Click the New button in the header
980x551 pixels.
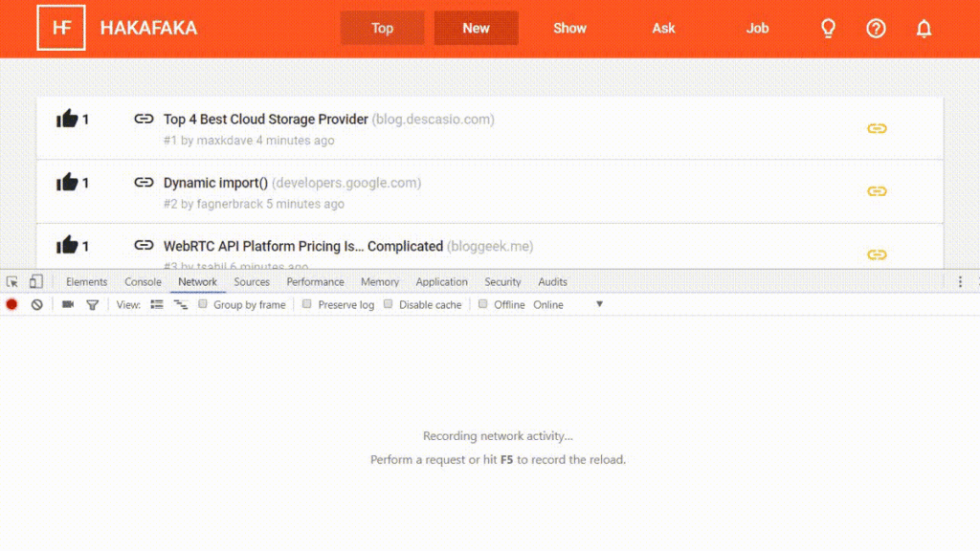coord(476,28)
